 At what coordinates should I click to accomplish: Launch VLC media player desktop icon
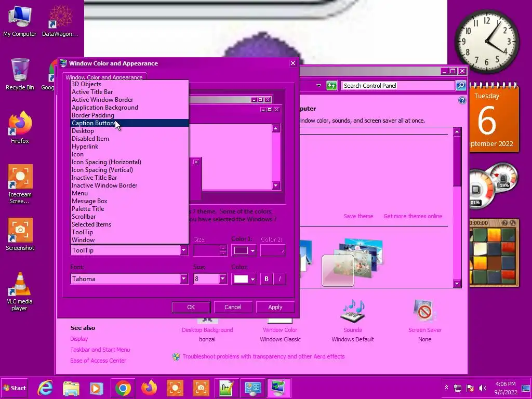[x=20, y=291]
